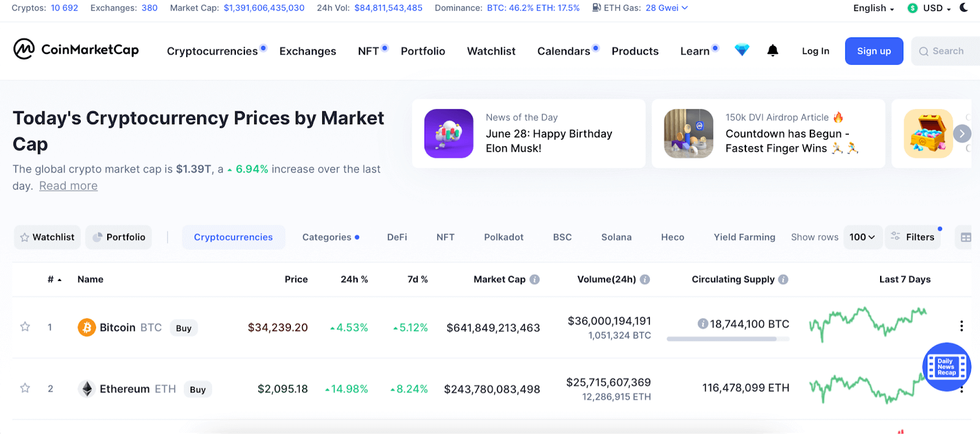Select the Categories tab
Screen dimensions: 980x434
coord(331,237)
